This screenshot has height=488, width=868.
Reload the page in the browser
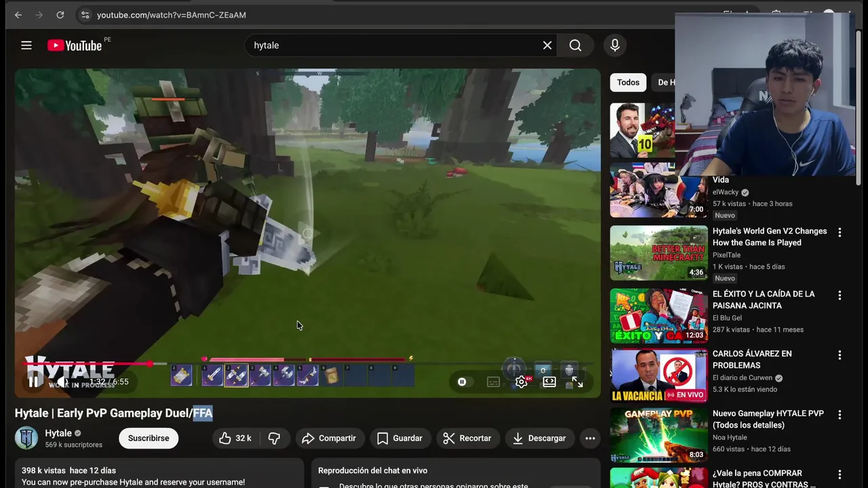point(60,15)
